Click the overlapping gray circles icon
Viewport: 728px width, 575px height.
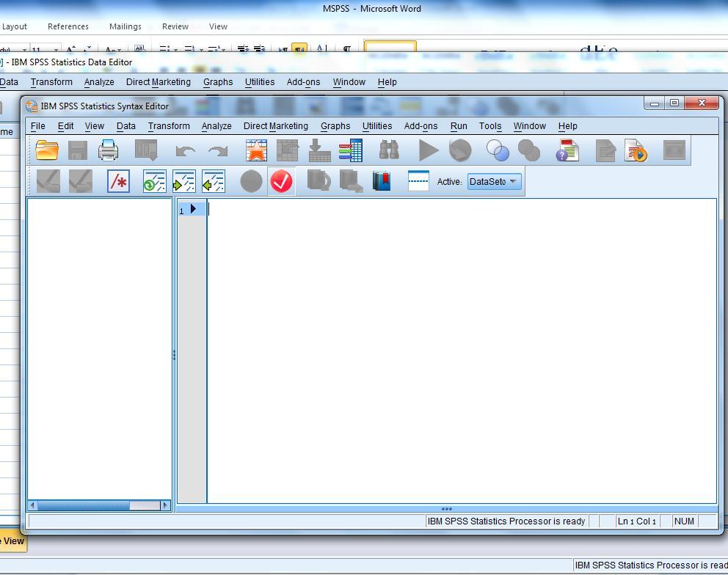click(x=529, y=151)
